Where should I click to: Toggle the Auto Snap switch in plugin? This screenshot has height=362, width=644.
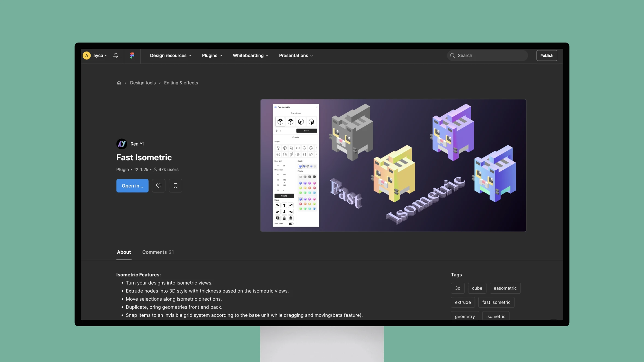point(292,225)
